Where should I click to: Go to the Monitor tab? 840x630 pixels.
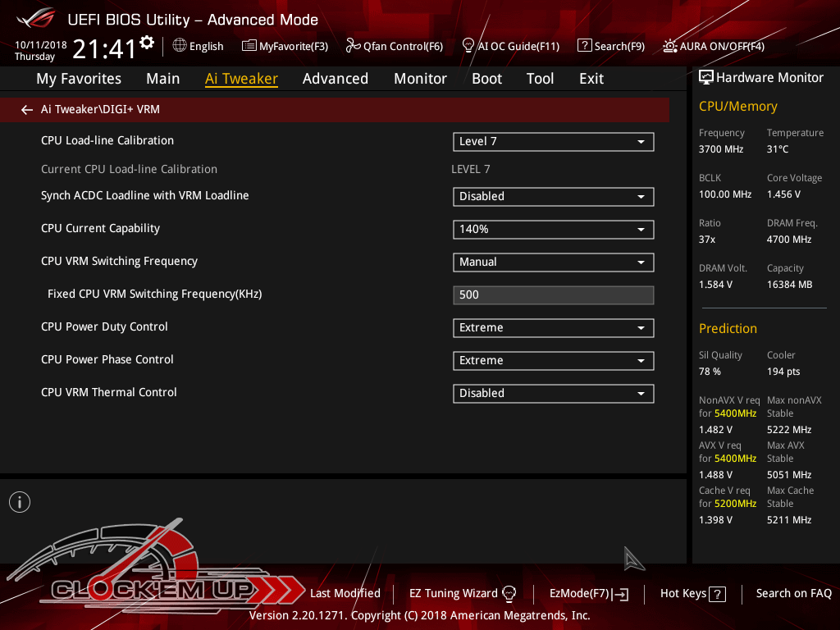click(x=420, y=79)
